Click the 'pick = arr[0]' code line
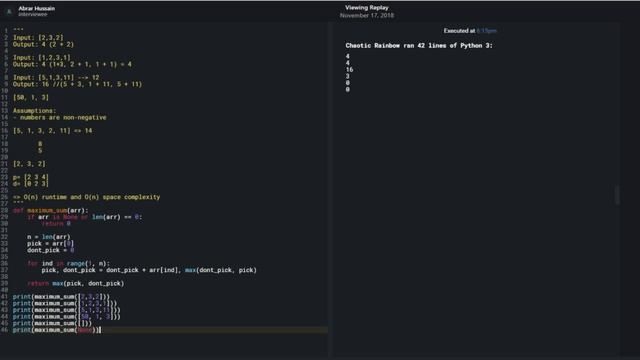Viewport: 640px width, 360px height. click(51, 244)
